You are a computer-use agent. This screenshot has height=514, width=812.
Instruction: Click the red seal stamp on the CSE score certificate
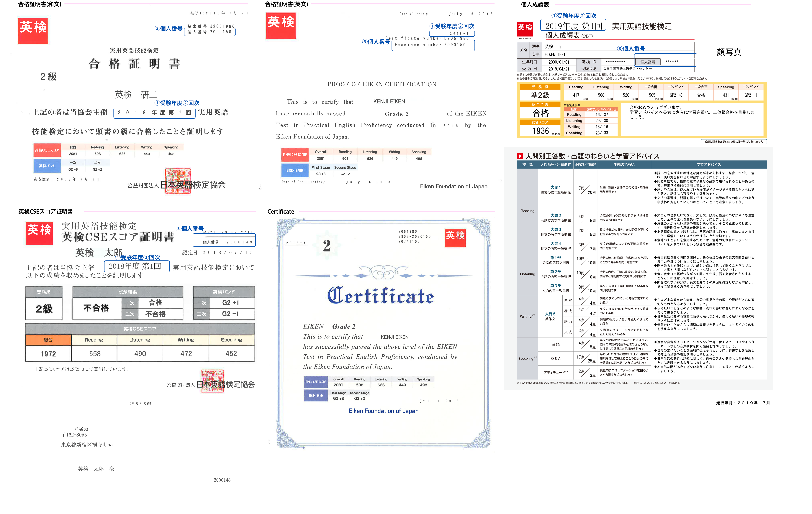click(x=212, y=381)
